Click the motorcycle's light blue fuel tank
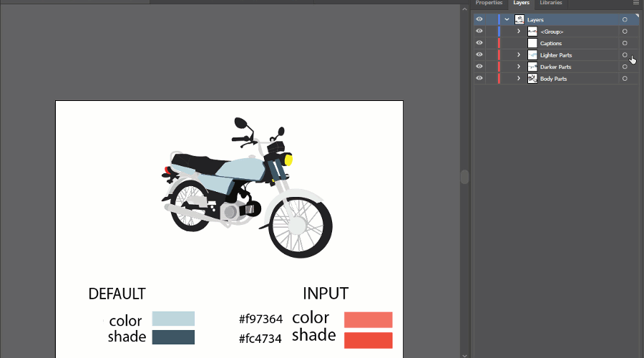This screenshot has width=644, height=358. click(x=243, y=168)
